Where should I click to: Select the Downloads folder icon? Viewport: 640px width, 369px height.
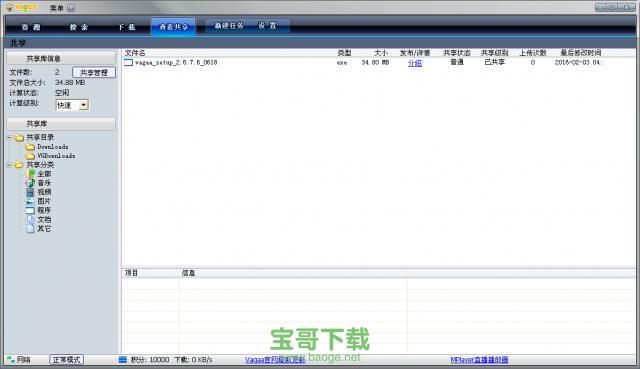30,147
